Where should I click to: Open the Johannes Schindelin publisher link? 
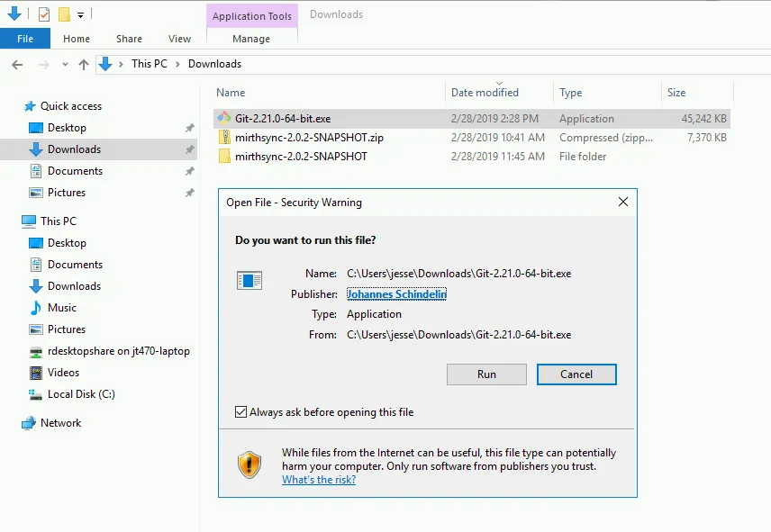[x=396, y=294]
